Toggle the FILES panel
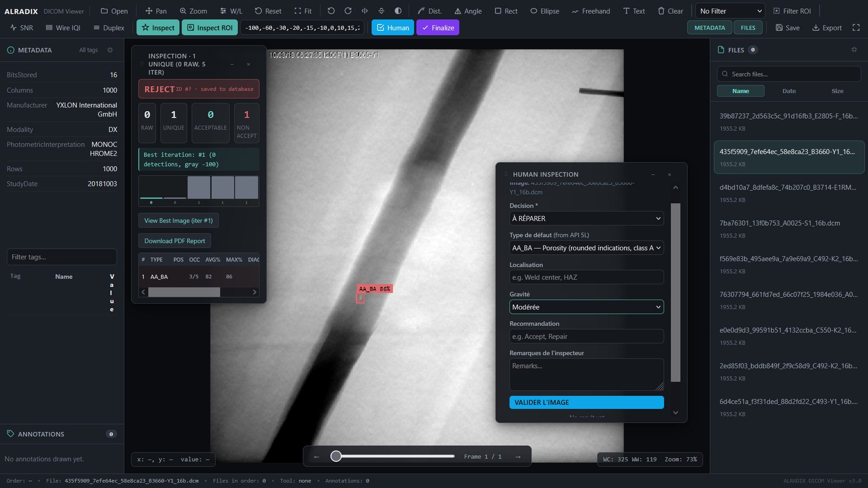Image resolution: width=868 pixels, height=488 pixels. pyautogui.click(x=748, y=28)
